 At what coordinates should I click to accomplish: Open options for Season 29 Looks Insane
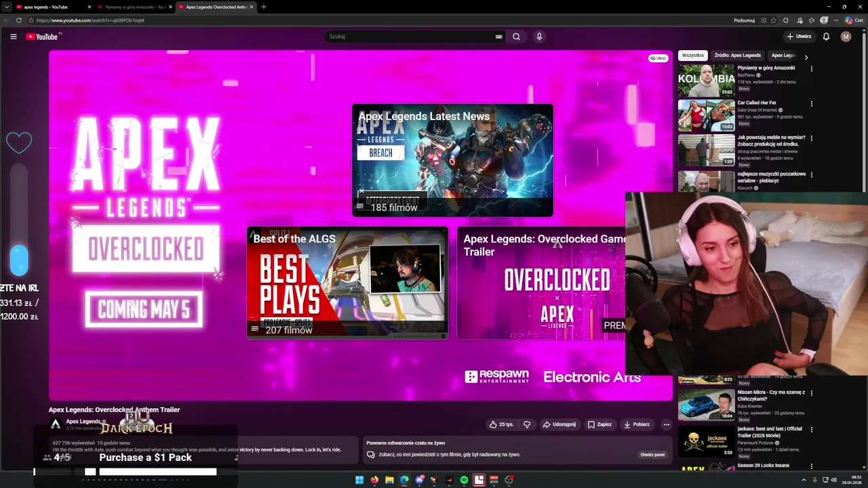point(811,466)
